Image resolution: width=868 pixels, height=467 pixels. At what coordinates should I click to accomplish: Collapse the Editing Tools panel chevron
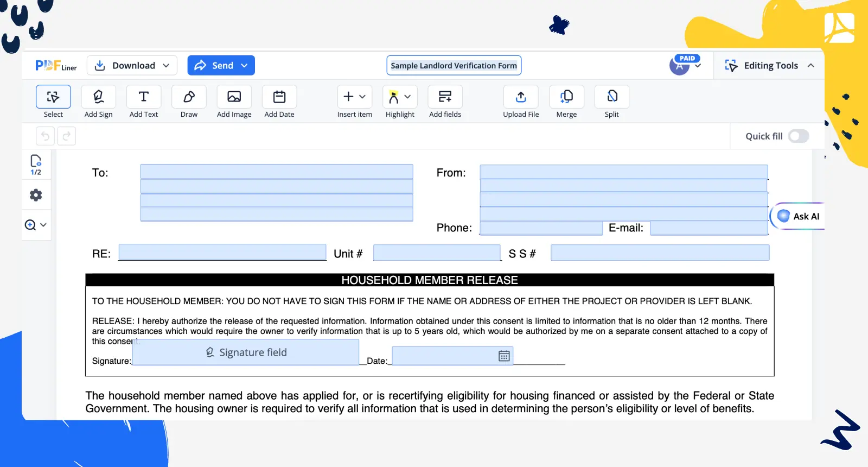click(x=810, y=66)
